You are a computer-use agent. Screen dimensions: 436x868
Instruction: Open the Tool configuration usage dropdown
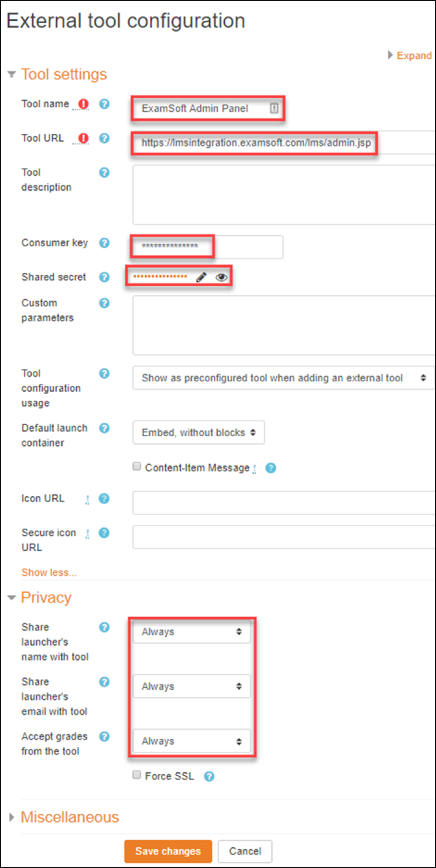click(x=283, y=378)
